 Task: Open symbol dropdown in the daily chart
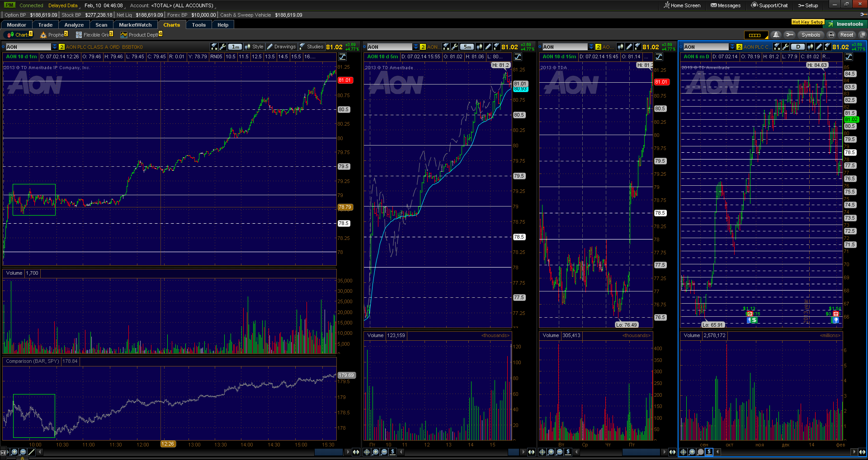pyautogui.click(x=732, y=47)
